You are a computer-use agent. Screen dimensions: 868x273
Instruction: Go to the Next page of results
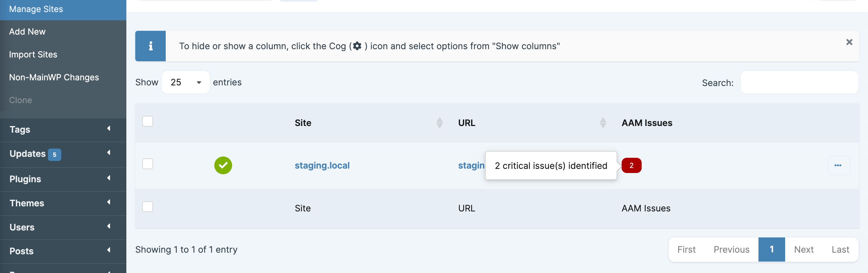click(x=804, y=250)
